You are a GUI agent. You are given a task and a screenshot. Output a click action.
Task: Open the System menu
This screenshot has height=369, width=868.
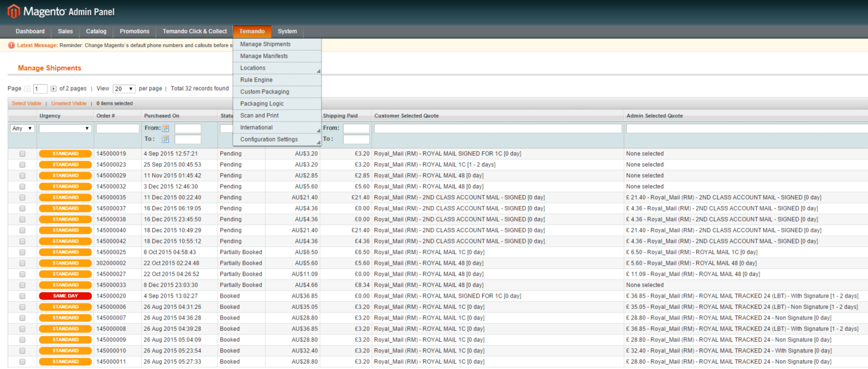[x=287, y=32]
